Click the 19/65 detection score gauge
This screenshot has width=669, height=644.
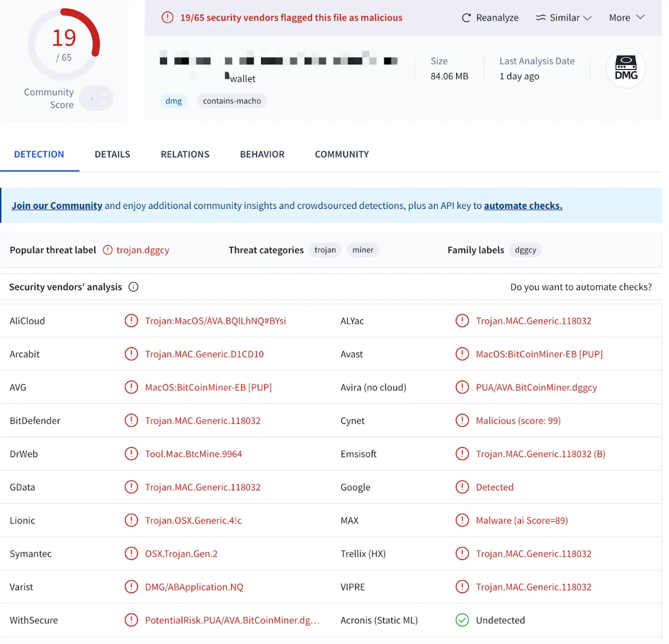click(x=64, y=45)
